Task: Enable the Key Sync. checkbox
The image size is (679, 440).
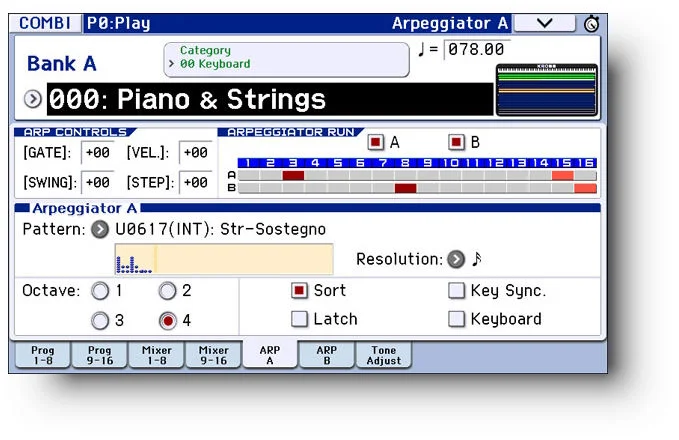Action: pyautogui.click(x=456, y=291)
